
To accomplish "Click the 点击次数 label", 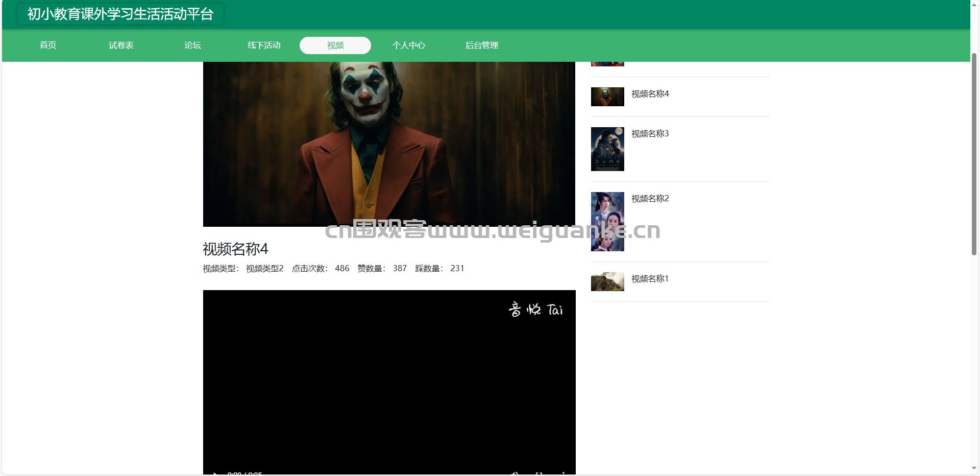I will pyautogui.click(x=309, y=268).
